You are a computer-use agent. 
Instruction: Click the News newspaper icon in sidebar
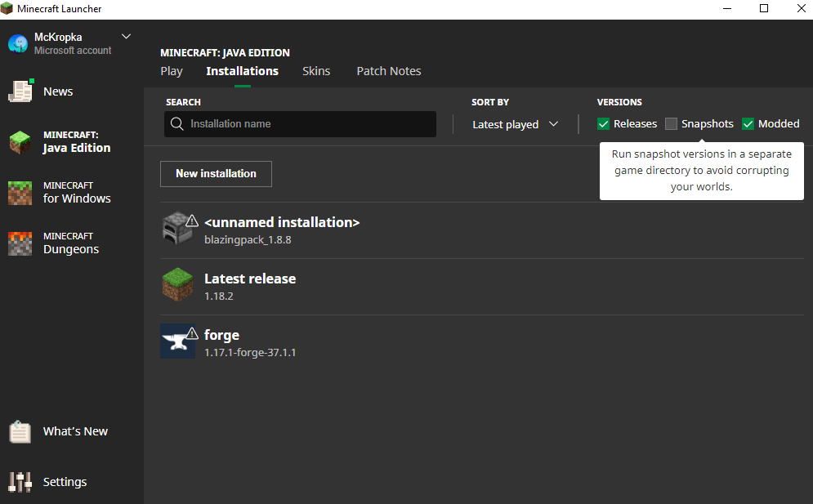tap(20, 91)
